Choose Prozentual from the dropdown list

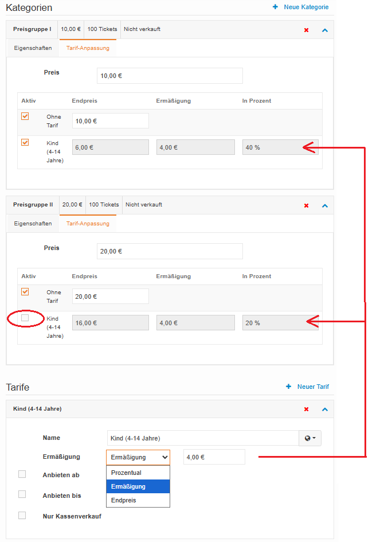[126, 473]
